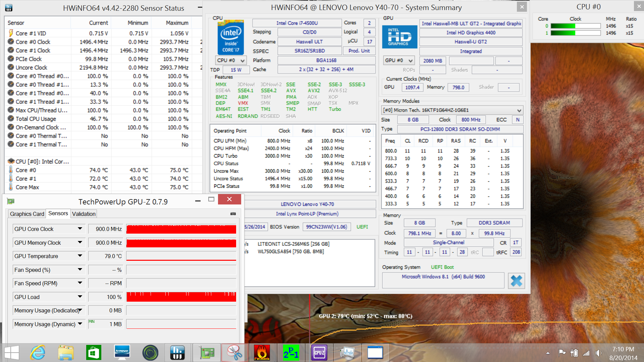
Task: Open Memory Usage (Dynamic) dropdown
Action: click(80, 324)
